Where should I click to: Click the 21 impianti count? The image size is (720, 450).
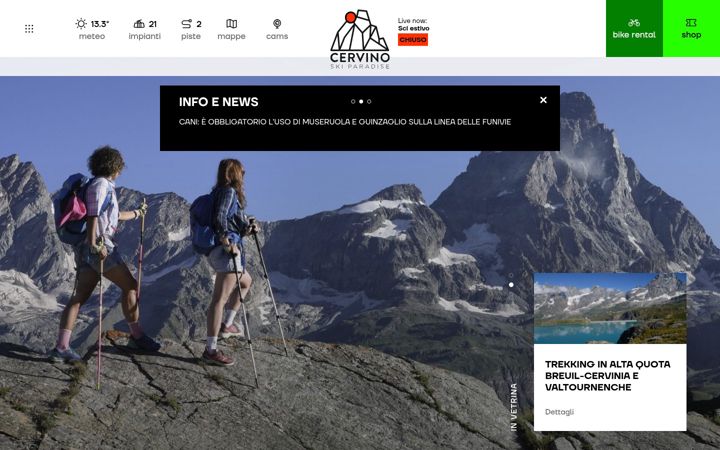(x=153, y=24)
